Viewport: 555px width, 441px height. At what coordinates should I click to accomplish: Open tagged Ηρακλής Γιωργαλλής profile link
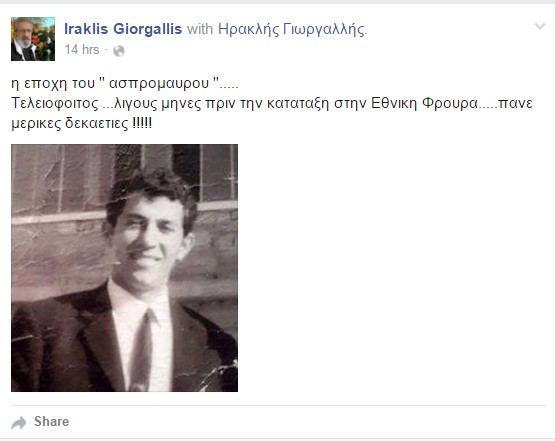point(292,29)
